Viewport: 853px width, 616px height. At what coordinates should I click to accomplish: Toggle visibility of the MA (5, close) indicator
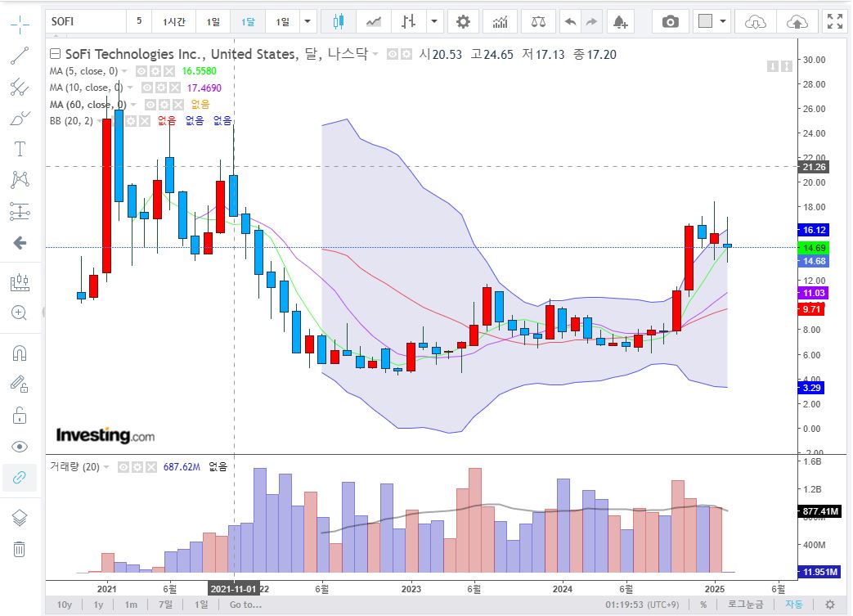pyautogui.click(x=142, y=71)
